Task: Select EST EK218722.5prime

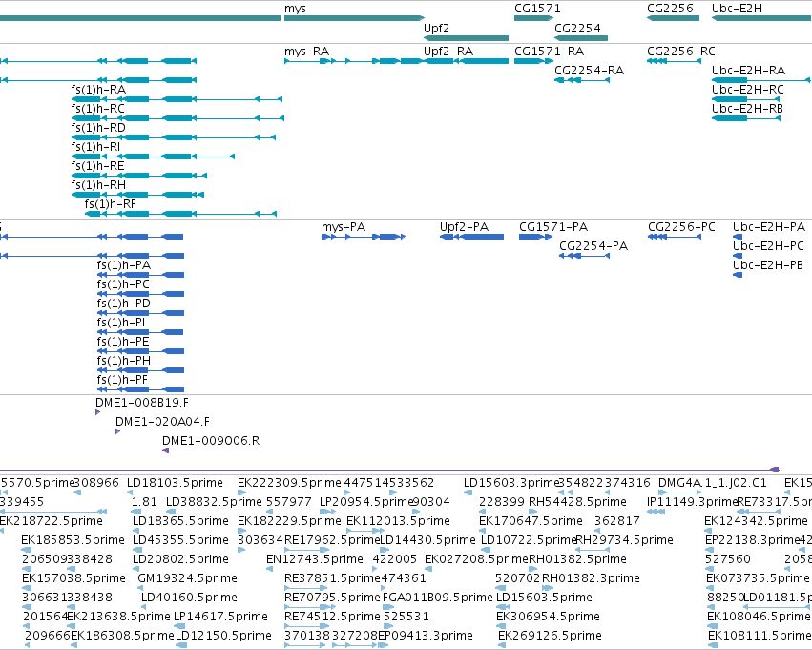Action: (2, 531)
